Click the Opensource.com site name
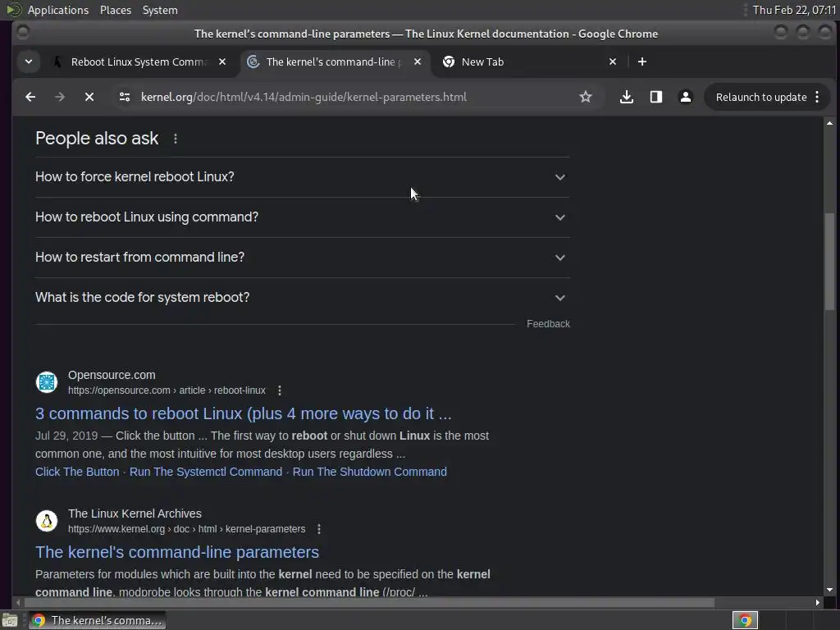840x630 pixels. click(112, 375)
